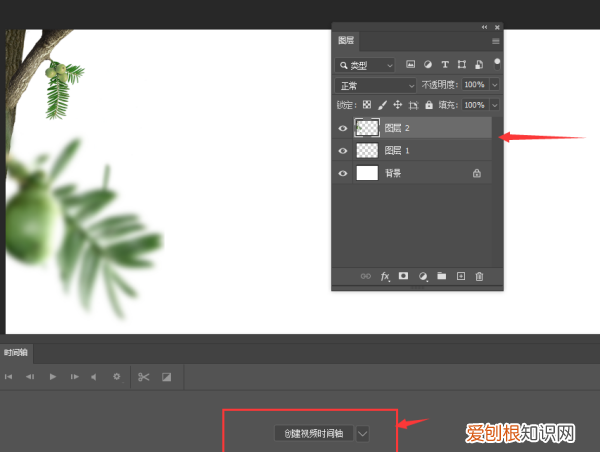Image resolution: width=600 pixels, height=452 pixels.
Task: Open timeline playback settings gear
Action: [x=117, y=377]
